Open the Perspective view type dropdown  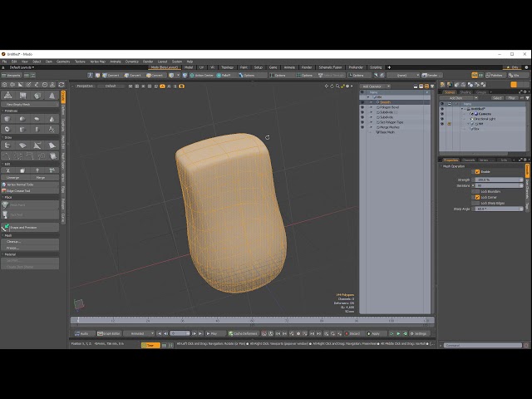[x=85, y=86]
